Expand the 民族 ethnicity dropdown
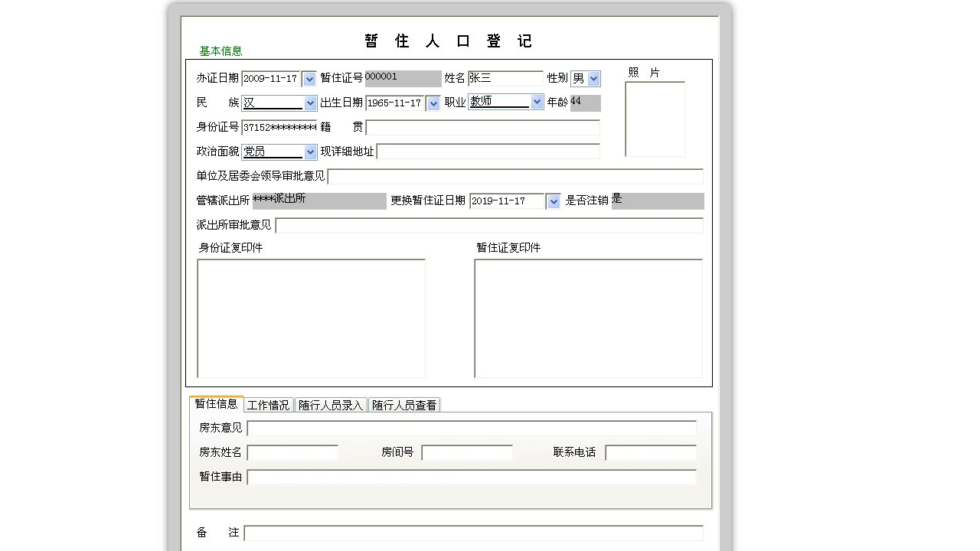The image size is (980, 551). 309,103
